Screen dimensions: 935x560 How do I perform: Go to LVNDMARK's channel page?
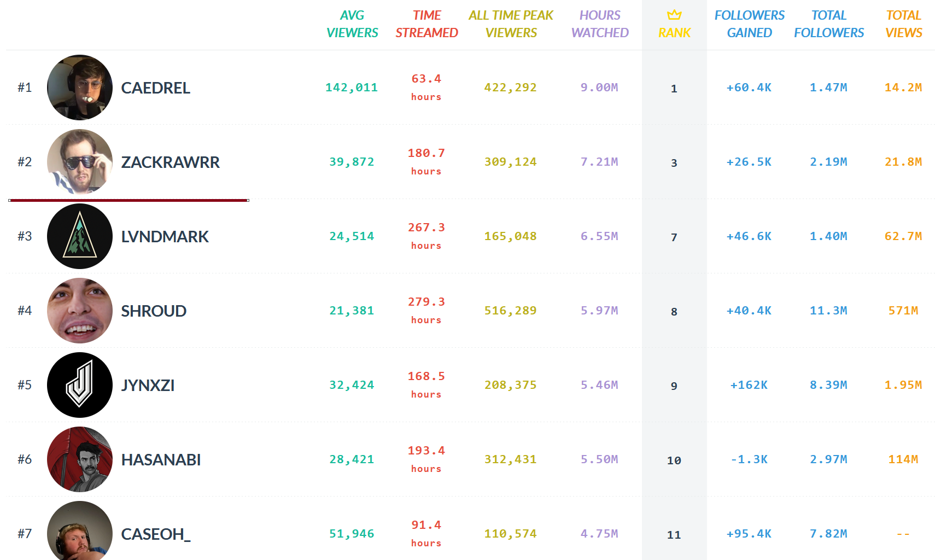pyautogui.click(x=165, y=237)
